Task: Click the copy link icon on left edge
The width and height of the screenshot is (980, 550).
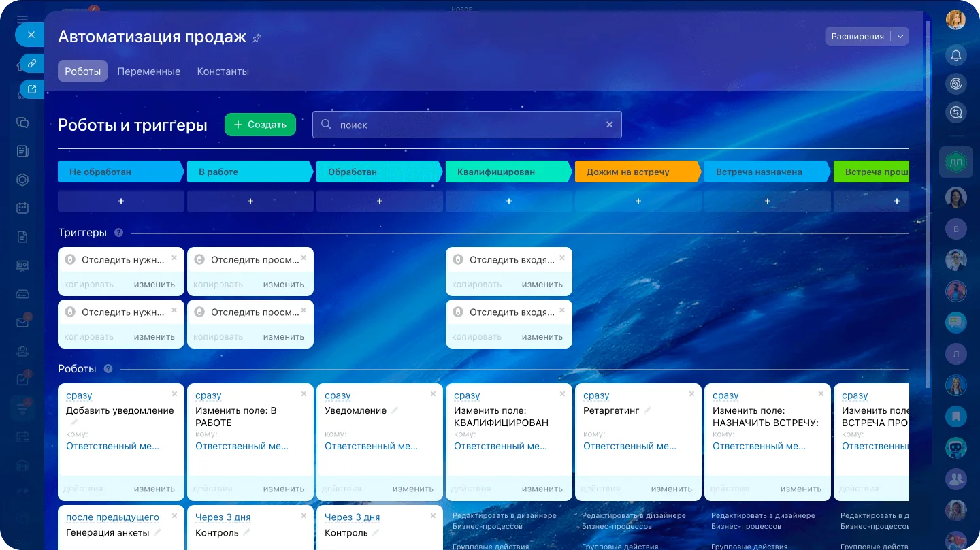Action: point(31,63)
